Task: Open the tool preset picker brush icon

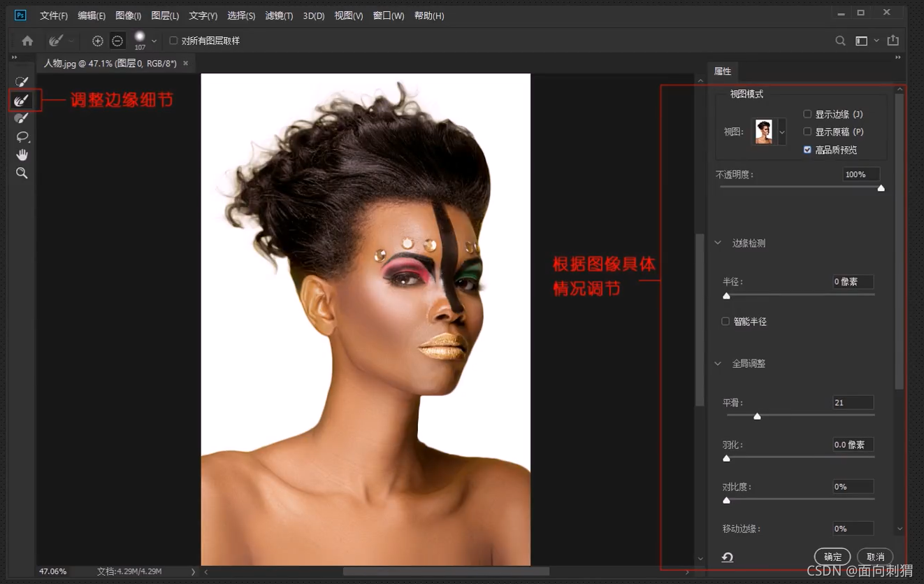Action: tap(56, 41)
